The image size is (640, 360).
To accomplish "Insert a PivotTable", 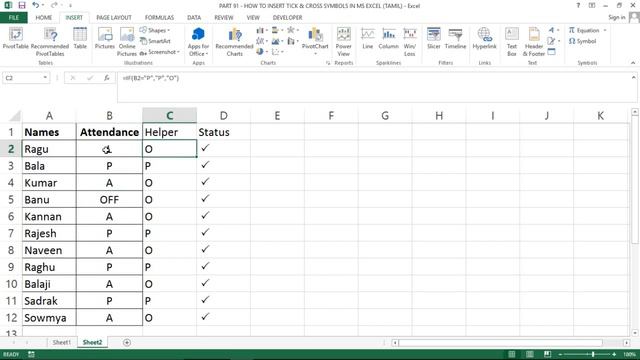I will (16, 38).
